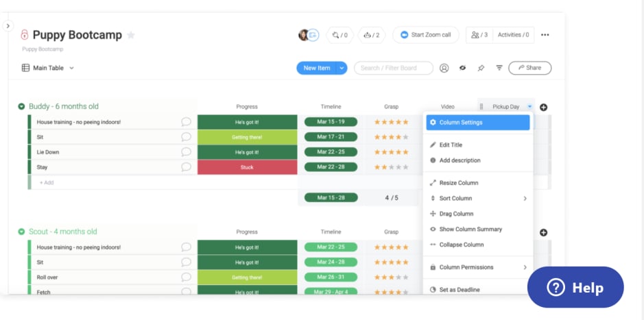Click the pin columns icon

point(481,68)
